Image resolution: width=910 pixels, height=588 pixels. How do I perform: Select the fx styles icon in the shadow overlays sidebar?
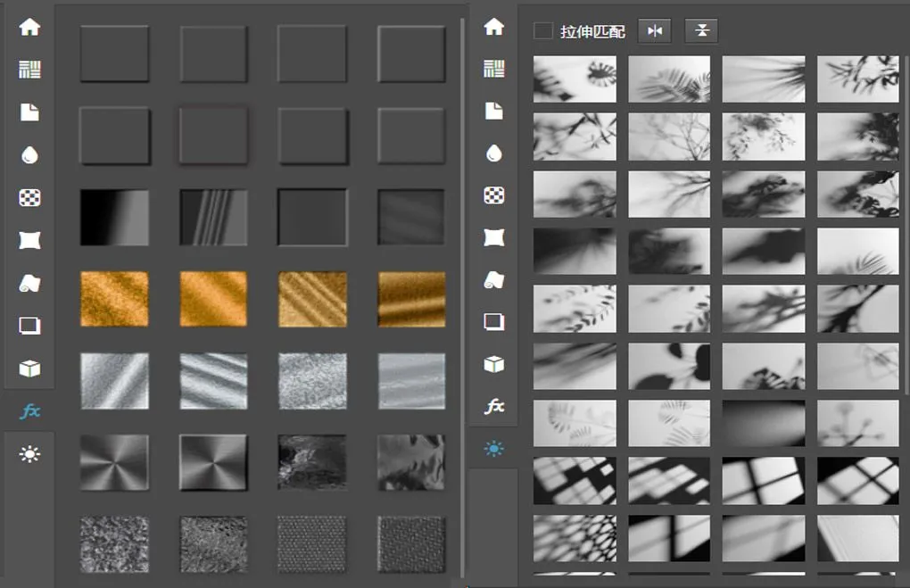pos(493,407)
